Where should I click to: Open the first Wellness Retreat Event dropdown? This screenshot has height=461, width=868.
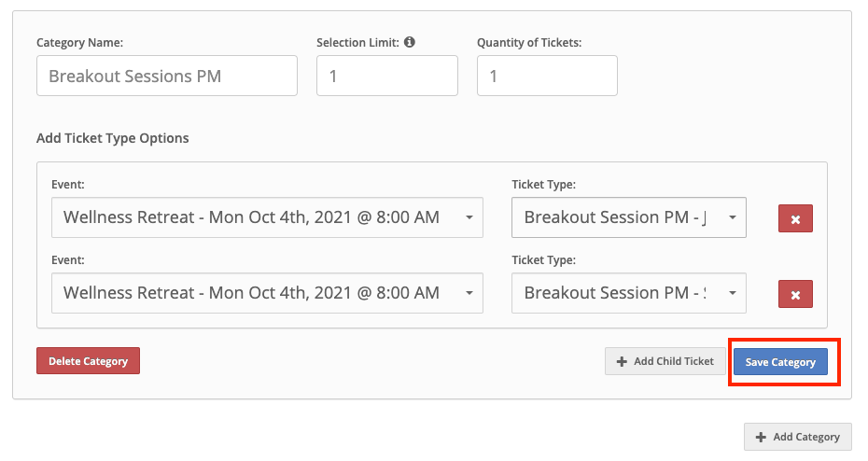(267, 217)
